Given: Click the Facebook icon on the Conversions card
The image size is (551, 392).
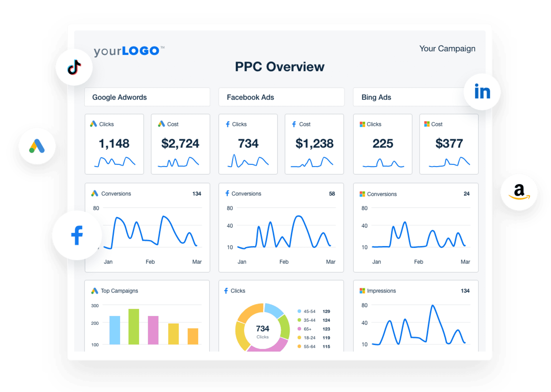Looking at the screenshot, I should (227, 193).
